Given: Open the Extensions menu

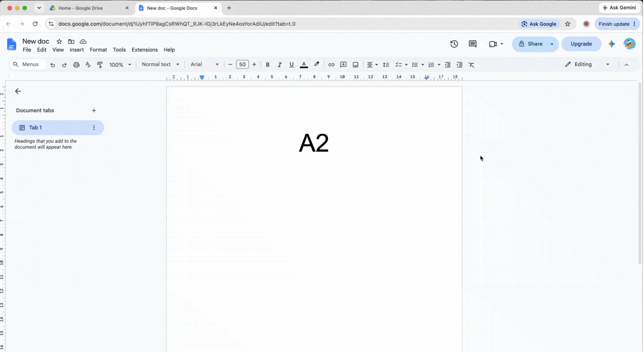Looking at the screenshot, I should pos(144,50).
